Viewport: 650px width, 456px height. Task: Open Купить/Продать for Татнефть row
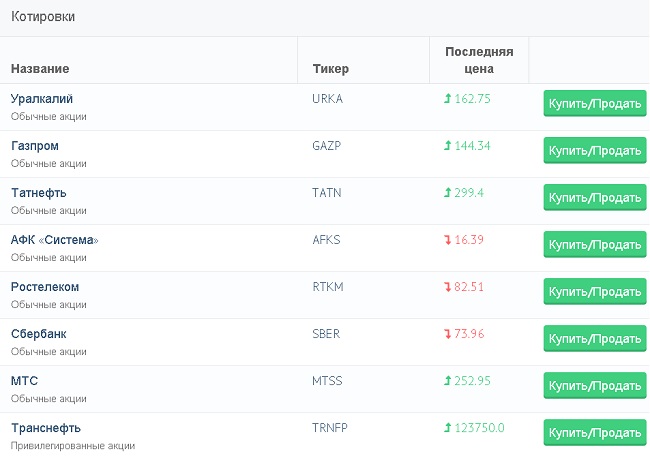click(x=595, y=197)
